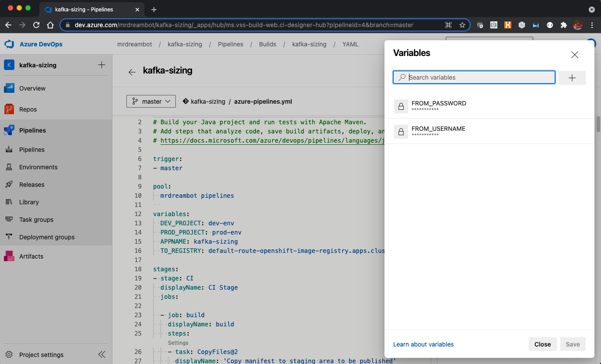The width and height of the screenshot is (601, 364).
Task: Add new item with the plus beside kafka-sizing project
Action: 101,65
